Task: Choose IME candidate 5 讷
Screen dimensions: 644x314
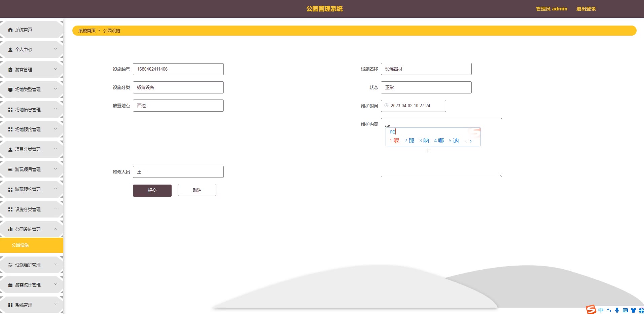Action: tap(454, 141)
